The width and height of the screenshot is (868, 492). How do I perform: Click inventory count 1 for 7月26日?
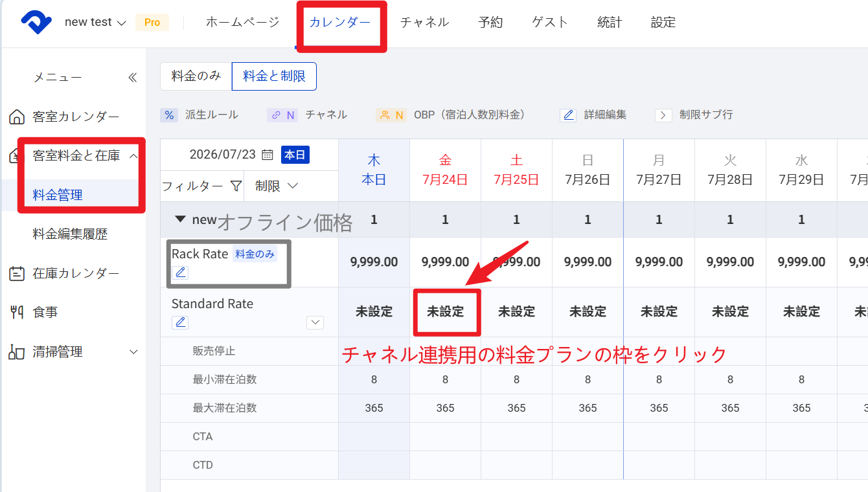click(x=588, y=220)
